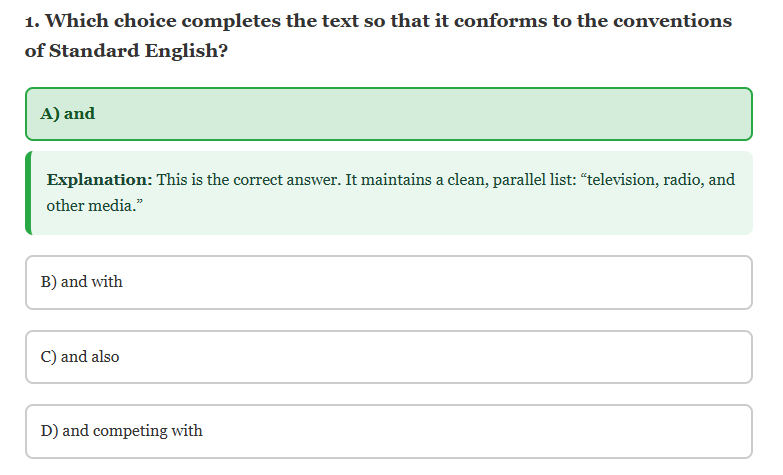The width and height of the screenshot is (783, 475).
Task: Select answer choice B) and with
Action: point(388,282)
